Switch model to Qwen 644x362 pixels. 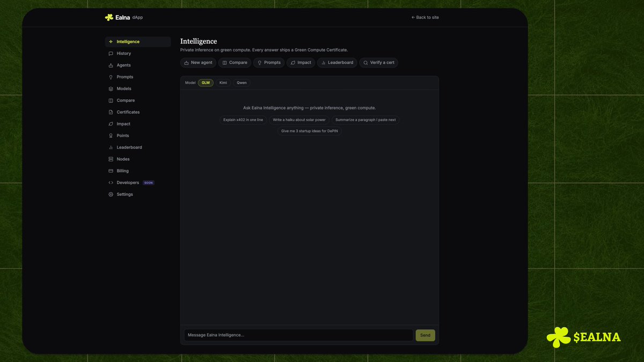tap(241, 83)
